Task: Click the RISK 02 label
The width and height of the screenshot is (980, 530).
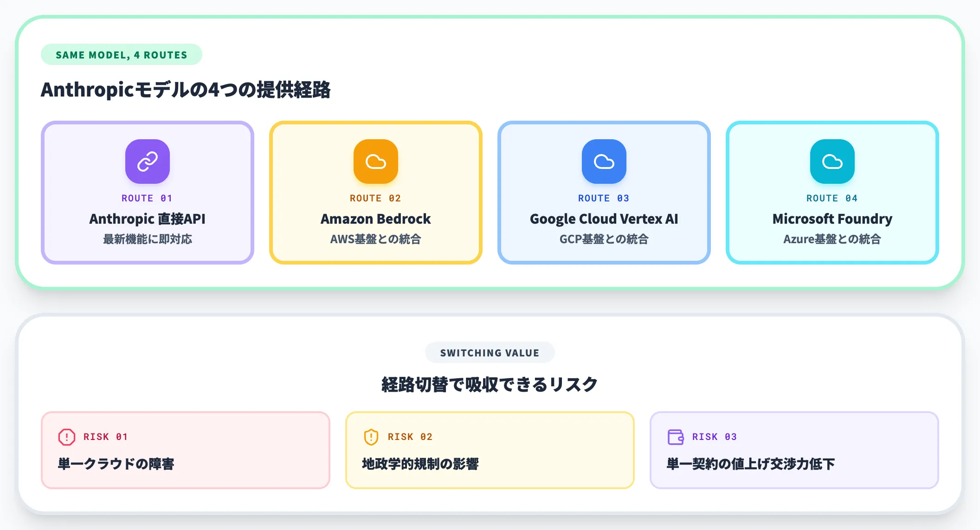Action: [x=410, y=437]
